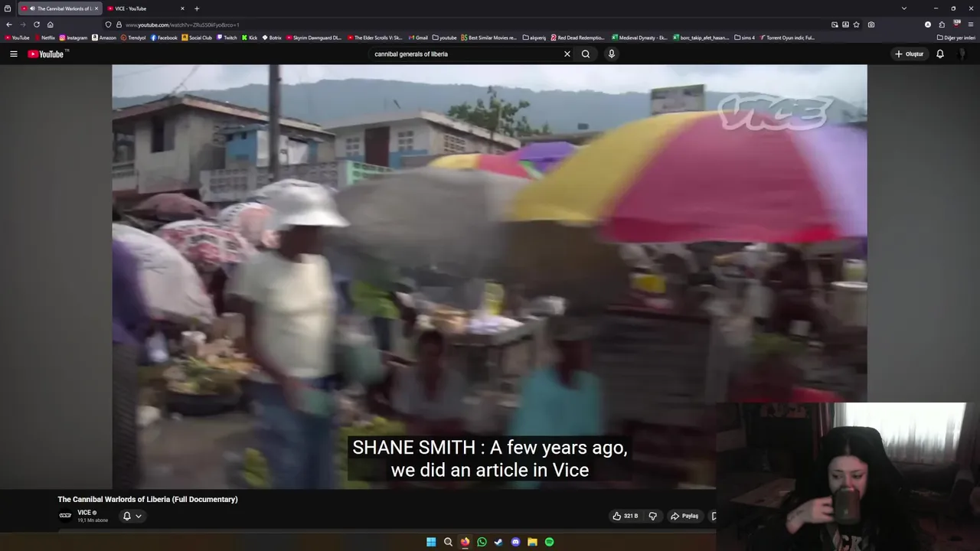
Task: Switch to The Cannibal Warlords tab
Action: pyautogui.click(x=59, y=8)
